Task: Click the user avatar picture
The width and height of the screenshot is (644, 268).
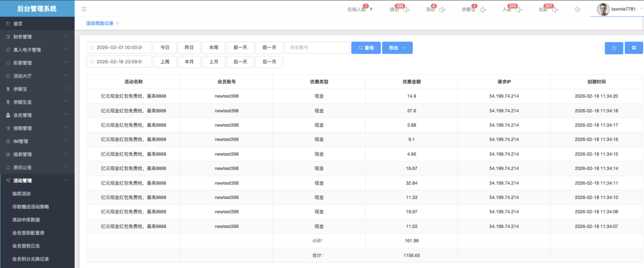Action: click(602, 9)
